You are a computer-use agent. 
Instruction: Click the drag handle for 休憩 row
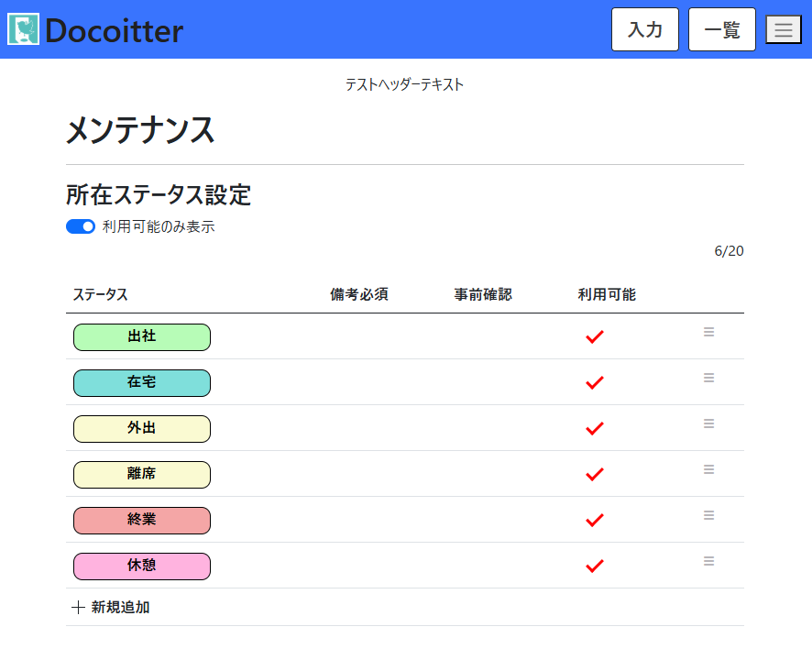708,561
